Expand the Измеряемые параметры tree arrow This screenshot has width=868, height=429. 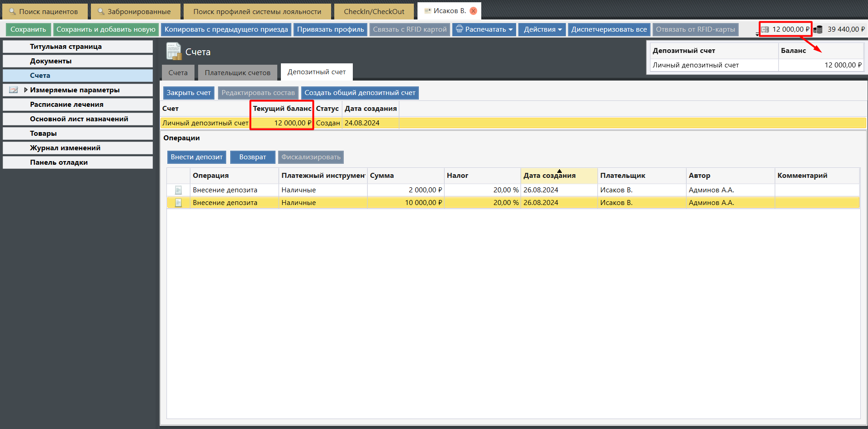coord(26,90)
